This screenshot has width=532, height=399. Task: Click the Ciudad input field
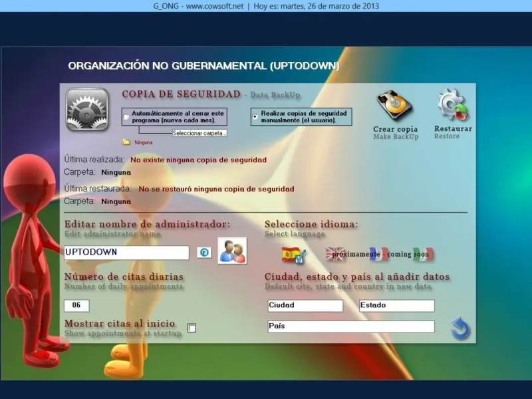click(x=305, y=306)
